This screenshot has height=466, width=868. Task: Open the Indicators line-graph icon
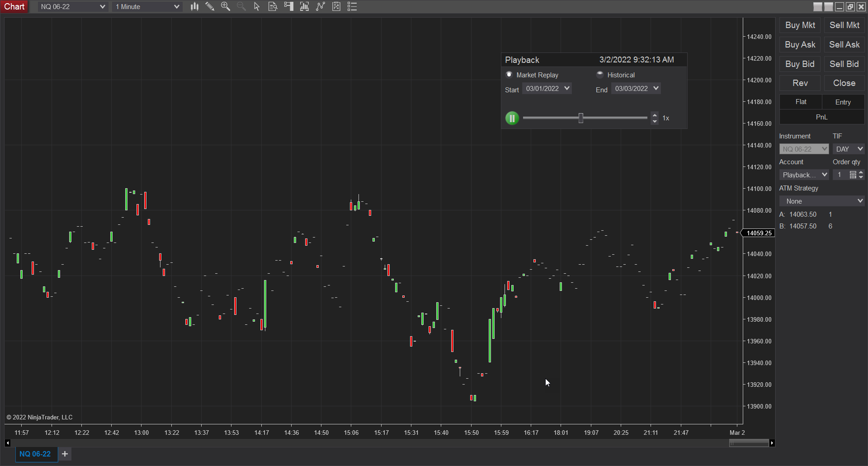(x=321, y=6)
